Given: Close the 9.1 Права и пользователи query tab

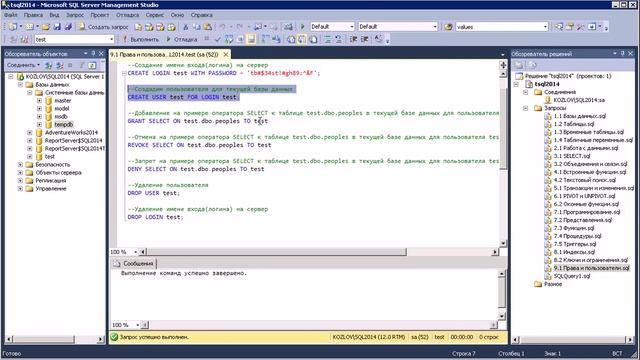Looking at the screenshot, I should click(226, 54).
